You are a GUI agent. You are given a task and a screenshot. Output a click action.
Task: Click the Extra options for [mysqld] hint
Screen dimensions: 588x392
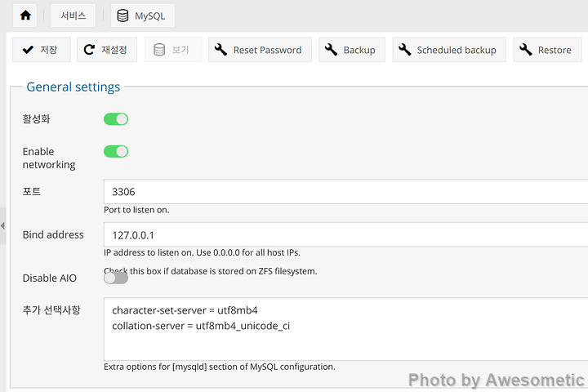[220, 367]
